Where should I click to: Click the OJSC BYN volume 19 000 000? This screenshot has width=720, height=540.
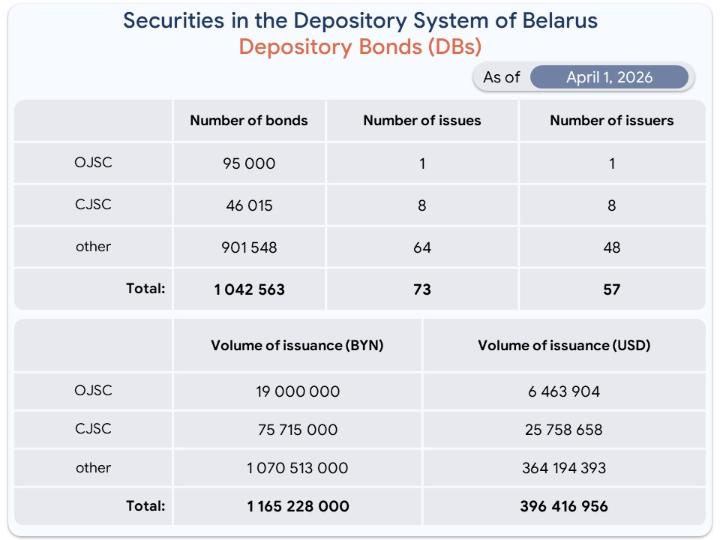[x=297, y=392]
